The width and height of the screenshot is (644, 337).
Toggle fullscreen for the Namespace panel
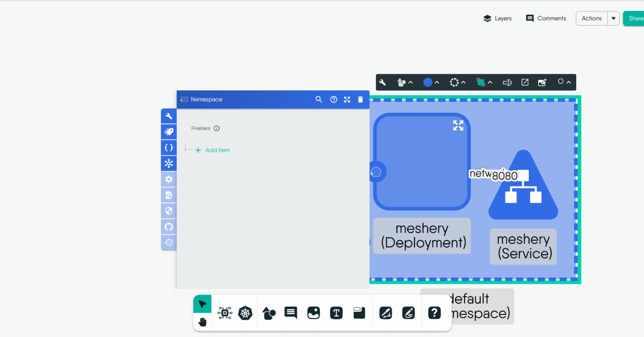tap(347, 99)
